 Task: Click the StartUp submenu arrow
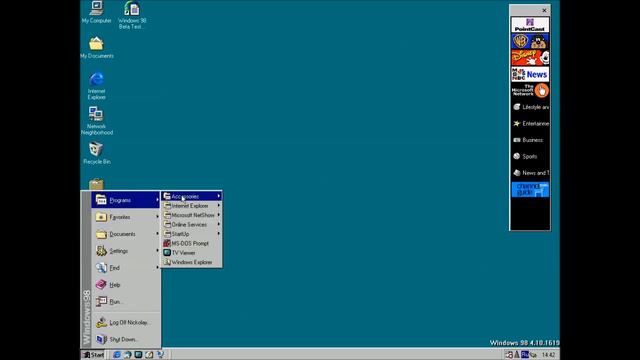click(x=219, y=234)
